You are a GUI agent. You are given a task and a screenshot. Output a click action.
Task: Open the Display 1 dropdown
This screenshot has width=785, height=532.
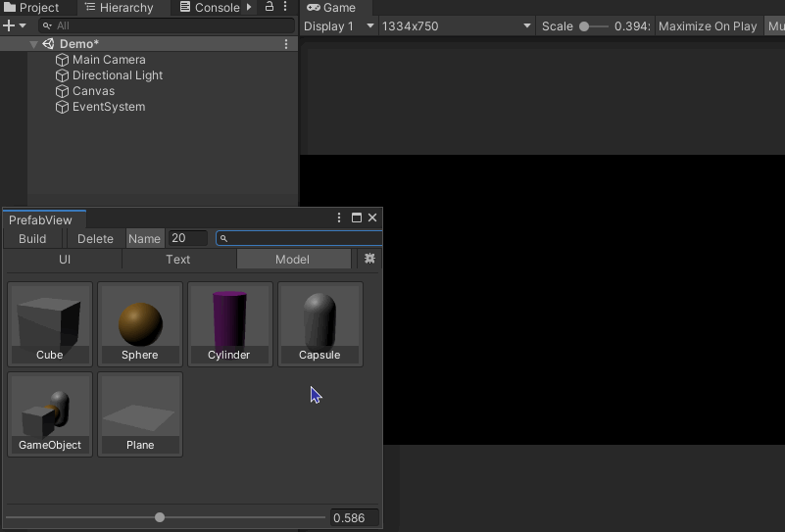339,26
